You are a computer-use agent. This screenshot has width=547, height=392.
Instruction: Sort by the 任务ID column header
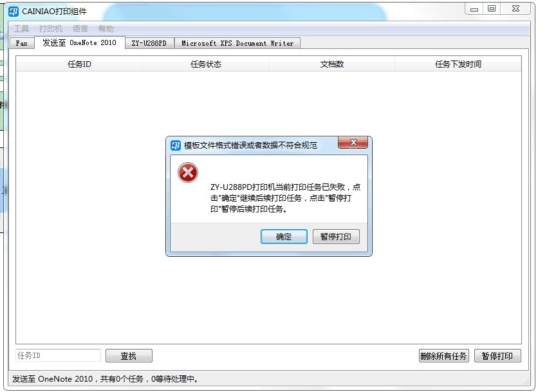click(79, 64)
